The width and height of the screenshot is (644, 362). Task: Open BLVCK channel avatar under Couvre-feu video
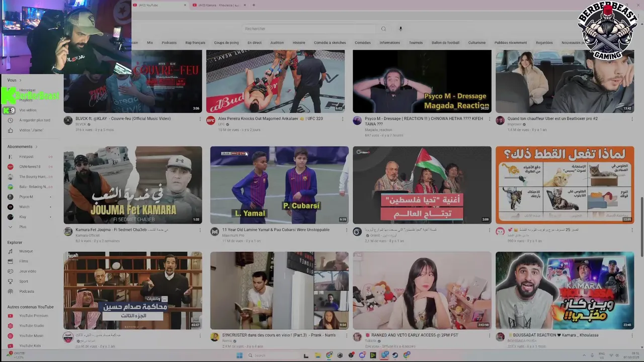tap(68, 120)
